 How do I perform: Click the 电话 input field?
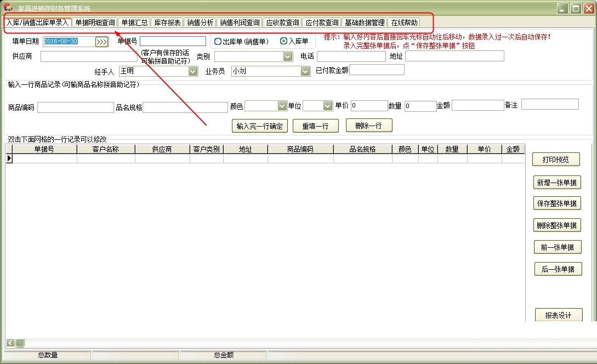pyautogui.click(x=351, y=56)
